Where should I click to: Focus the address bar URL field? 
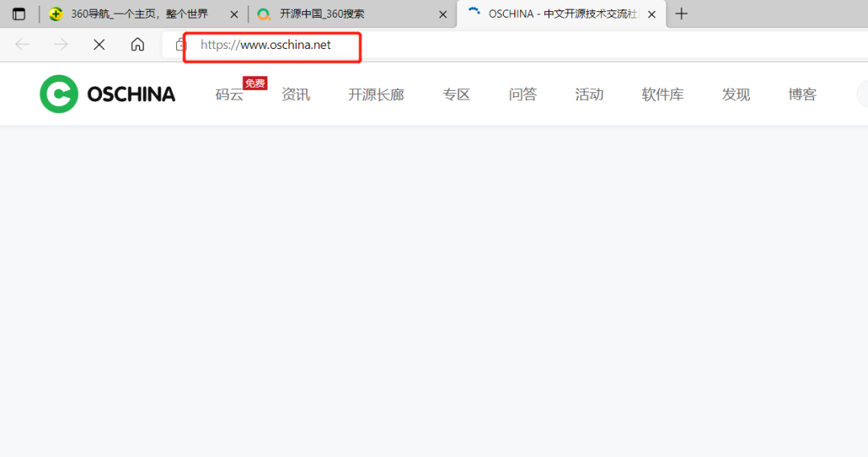pyautogui.click(x=515, y=45)
